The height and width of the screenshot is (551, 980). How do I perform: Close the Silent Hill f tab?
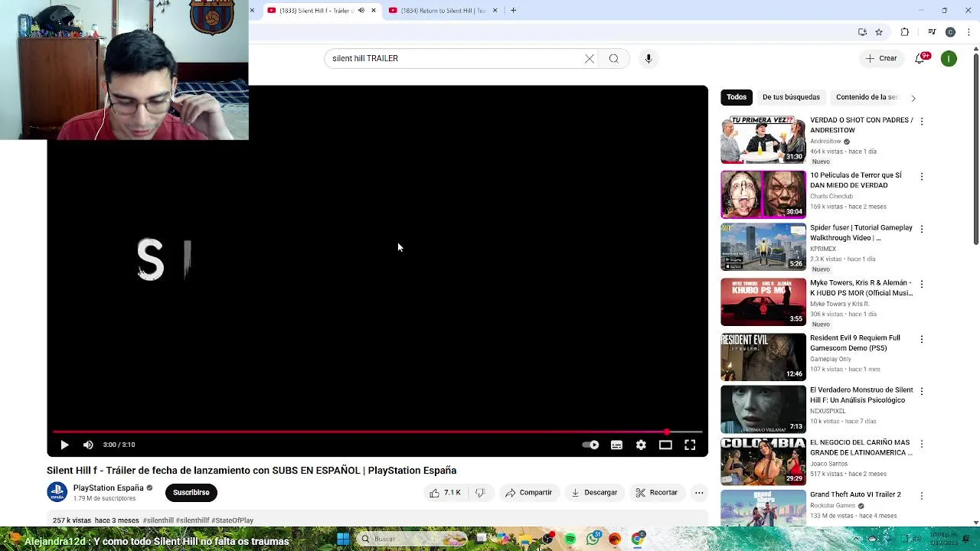(374, 11)
